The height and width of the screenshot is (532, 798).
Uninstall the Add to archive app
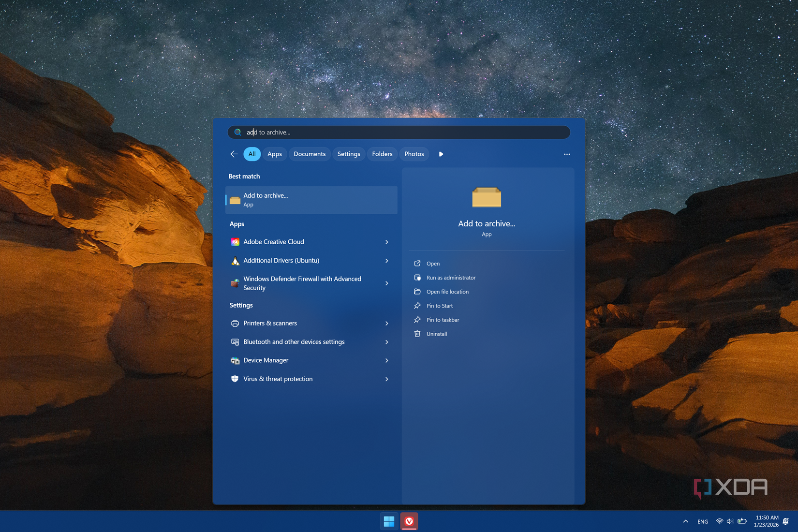click(437, 334)
